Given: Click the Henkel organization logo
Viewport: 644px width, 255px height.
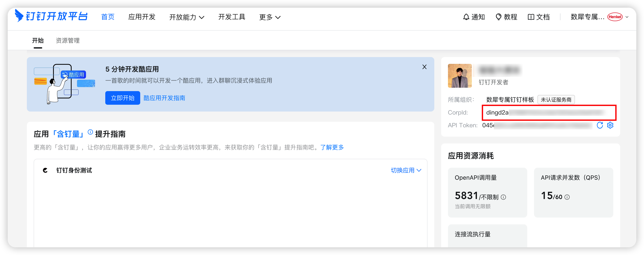Looking at the screenshot, I should (x=615, y=17).
